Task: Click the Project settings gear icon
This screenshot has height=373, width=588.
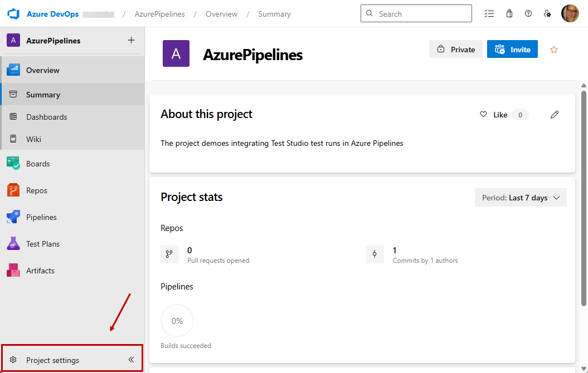Action: [x=13, y=360]
